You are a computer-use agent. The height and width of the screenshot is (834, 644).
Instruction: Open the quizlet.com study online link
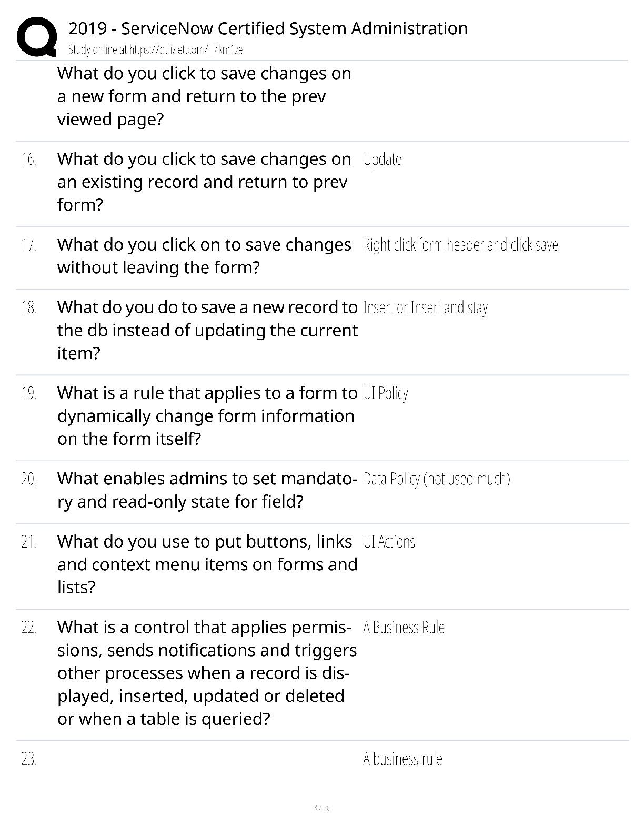click(156, 50)
